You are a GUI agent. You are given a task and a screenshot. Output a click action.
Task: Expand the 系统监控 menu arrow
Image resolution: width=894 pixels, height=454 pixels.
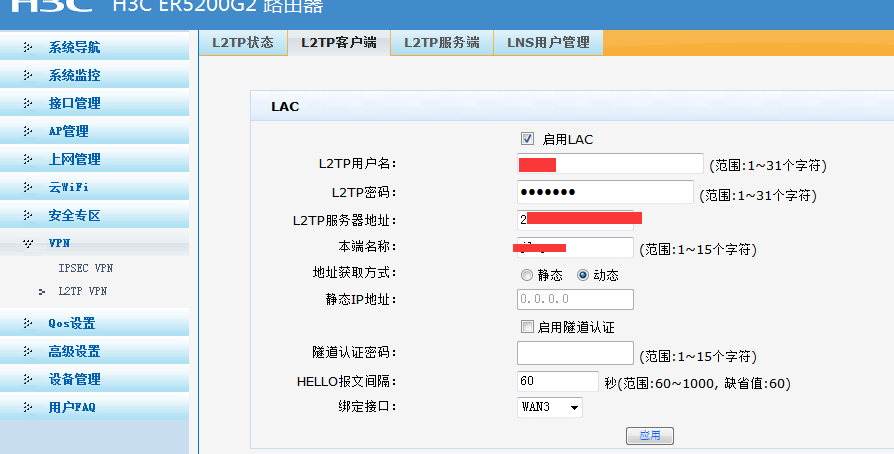point(27,75)
